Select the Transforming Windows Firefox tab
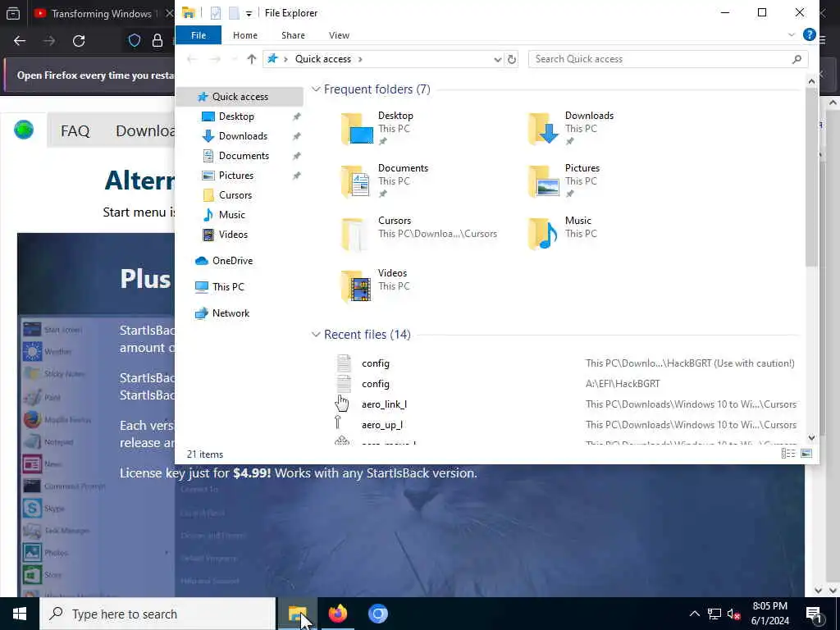840x630 pixels. point(103,13)
